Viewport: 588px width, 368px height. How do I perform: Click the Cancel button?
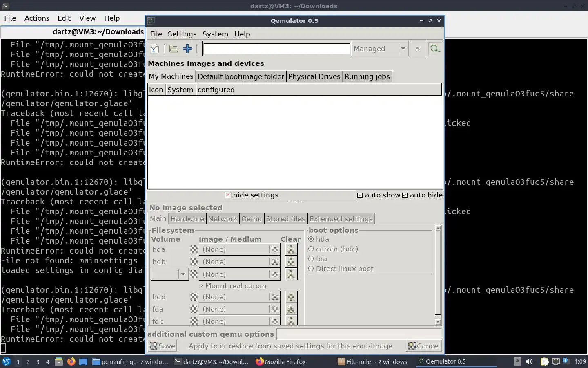pyautogui.click(x=424, y=346)
